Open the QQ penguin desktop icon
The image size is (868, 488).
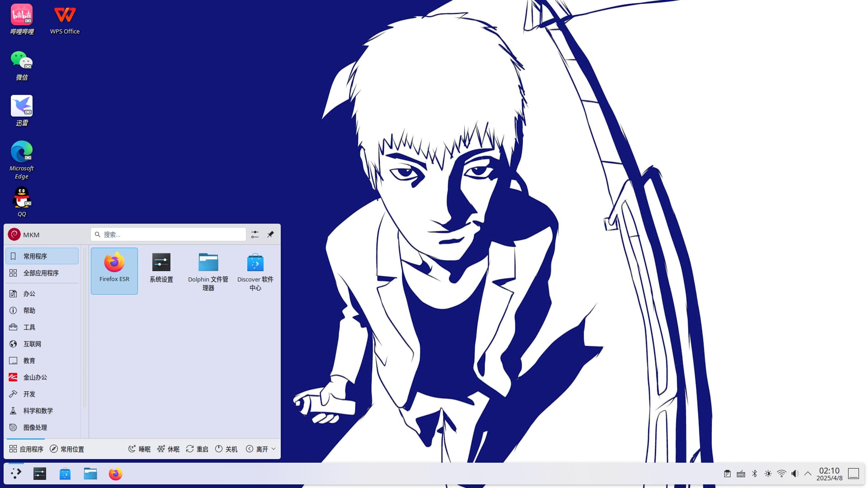coord(22,202)
